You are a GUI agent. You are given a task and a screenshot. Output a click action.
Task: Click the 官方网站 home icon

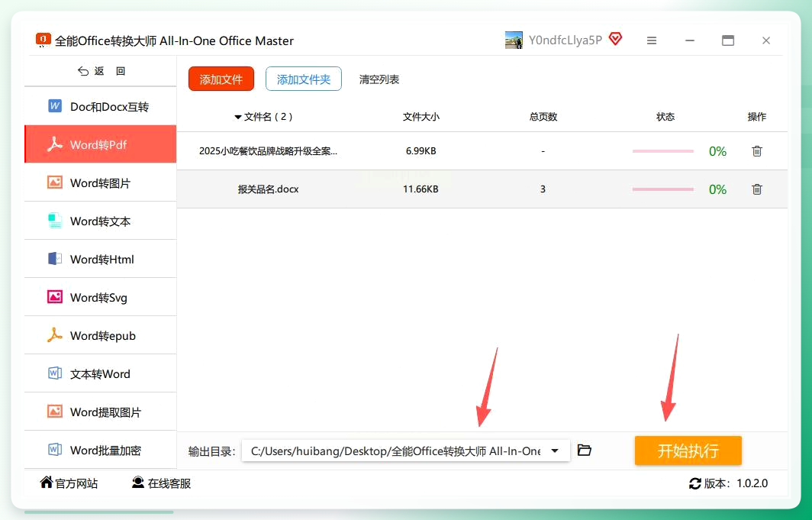[x=46, y=482]
